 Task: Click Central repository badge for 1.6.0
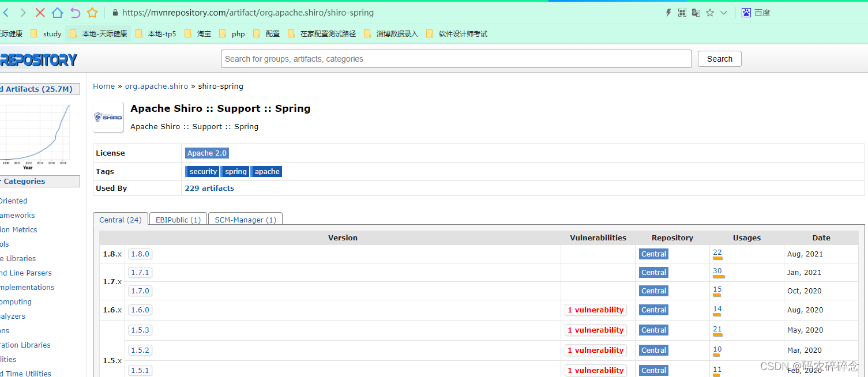(653, 310)
